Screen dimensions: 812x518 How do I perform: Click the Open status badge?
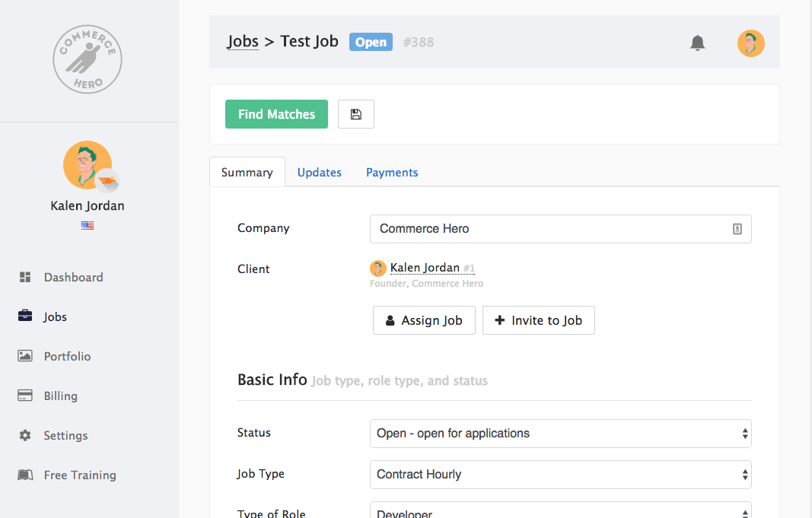coord(371,42)
